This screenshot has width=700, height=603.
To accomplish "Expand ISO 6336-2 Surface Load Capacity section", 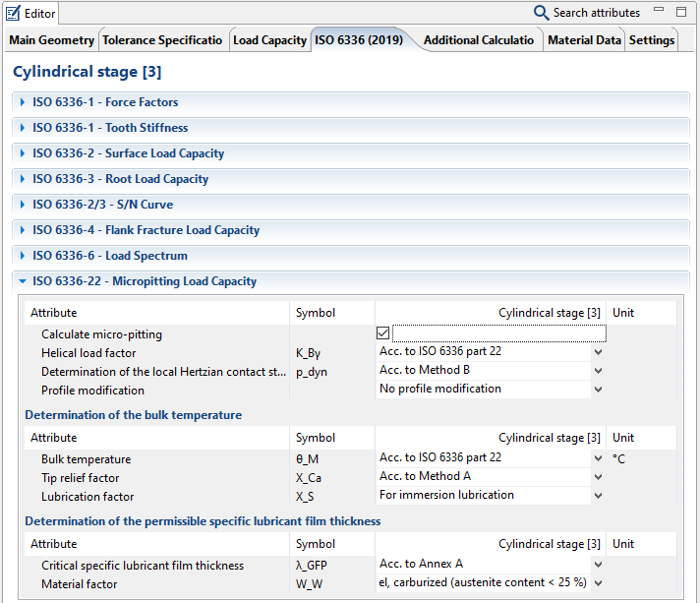I will click(x=128, y=153).
